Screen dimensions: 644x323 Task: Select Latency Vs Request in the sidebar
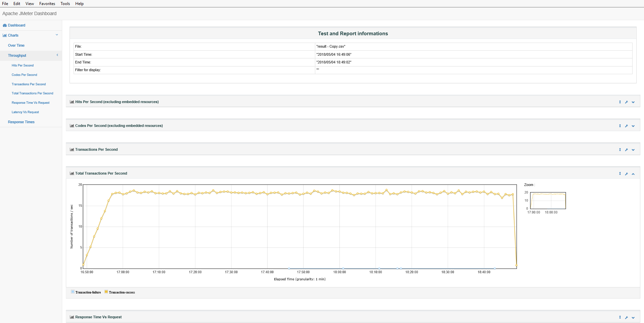click(25, 112)
